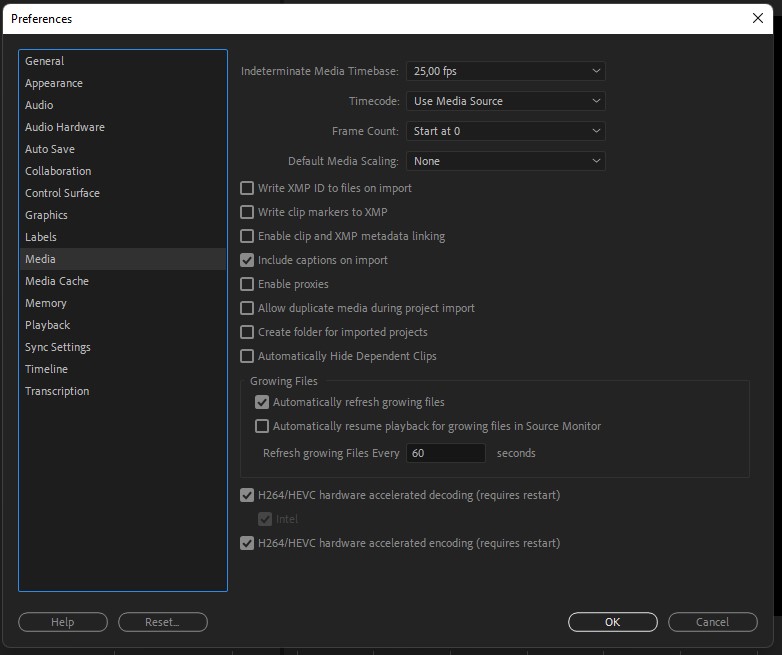Select Playback in the category list
The width and height of the screenshot is (782, 655).
122,324
